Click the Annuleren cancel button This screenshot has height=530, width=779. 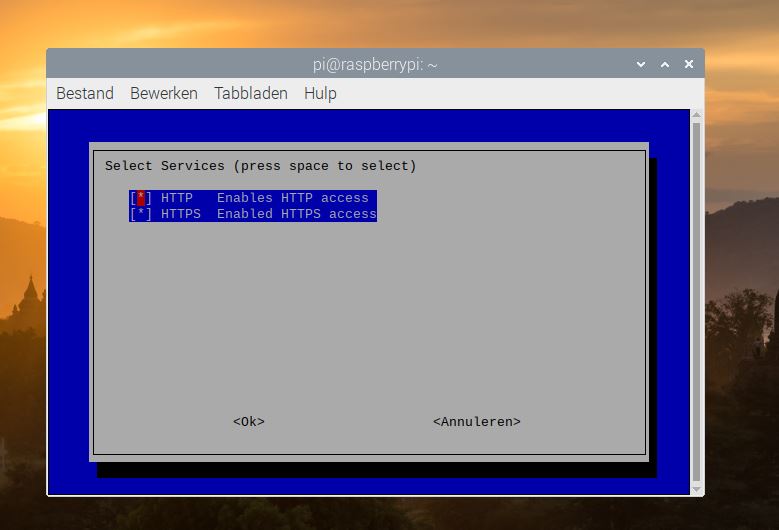pos(476,422)
